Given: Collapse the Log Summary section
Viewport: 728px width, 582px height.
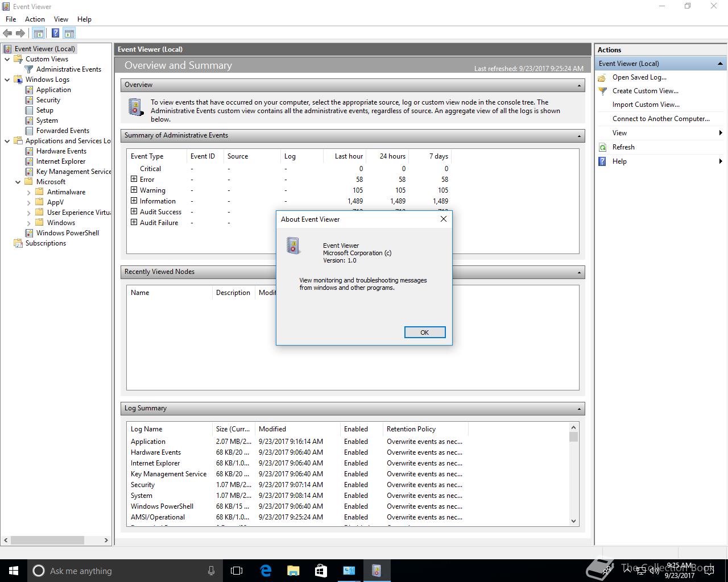Looking at the screenshot, I should pos(579,409).
